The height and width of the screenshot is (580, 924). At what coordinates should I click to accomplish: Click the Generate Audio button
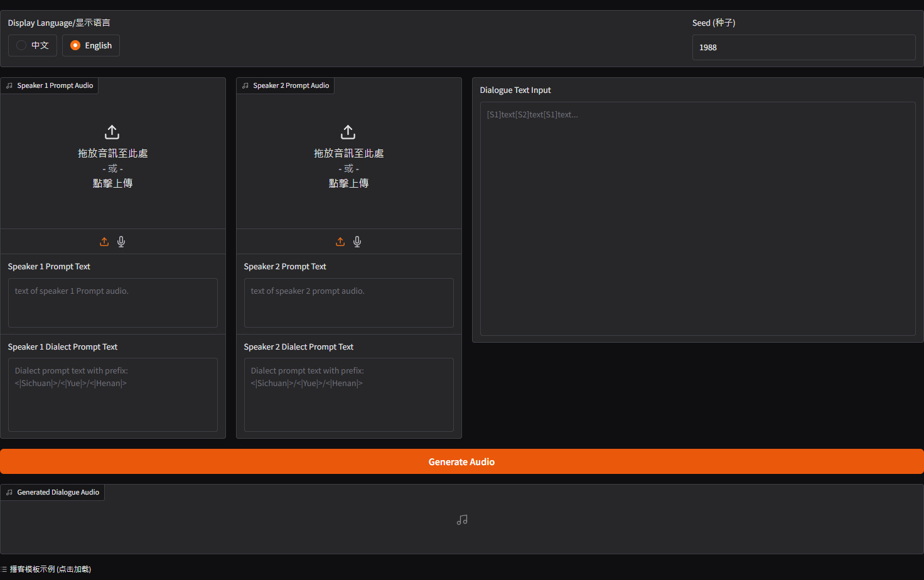(461, 461)
